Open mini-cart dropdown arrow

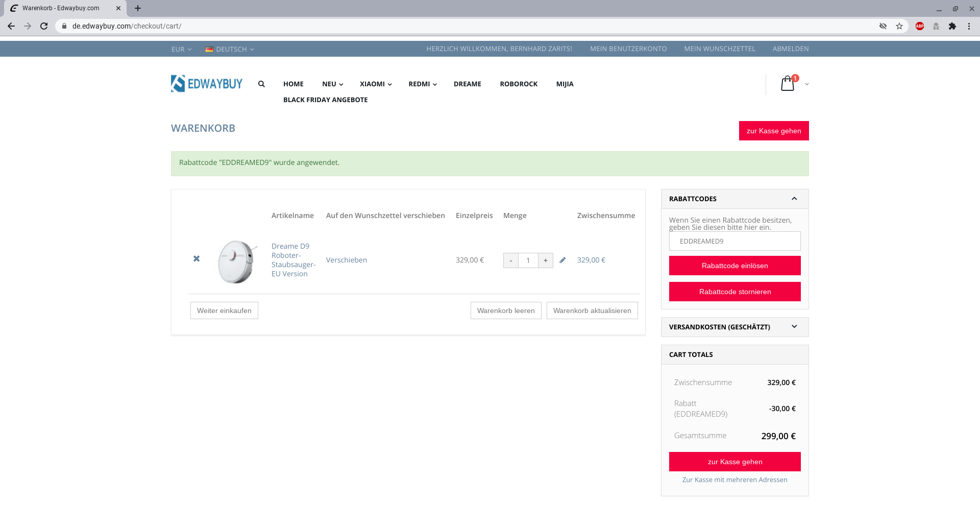pos(806,84)
